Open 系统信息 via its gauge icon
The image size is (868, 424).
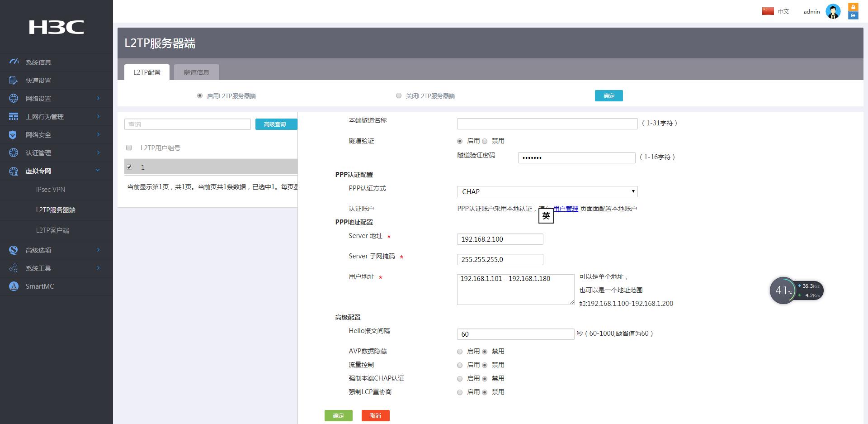coord(14,62)
